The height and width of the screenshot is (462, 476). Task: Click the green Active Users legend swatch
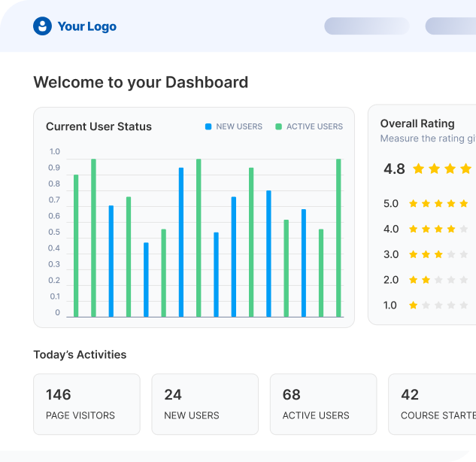click(278, 126)
